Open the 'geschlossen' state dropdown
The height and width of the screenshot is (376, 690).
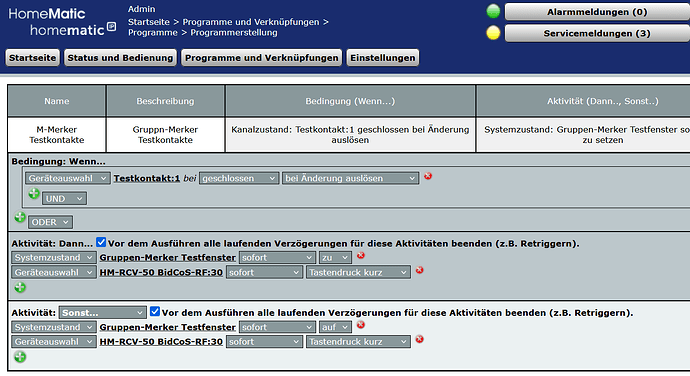239,178
